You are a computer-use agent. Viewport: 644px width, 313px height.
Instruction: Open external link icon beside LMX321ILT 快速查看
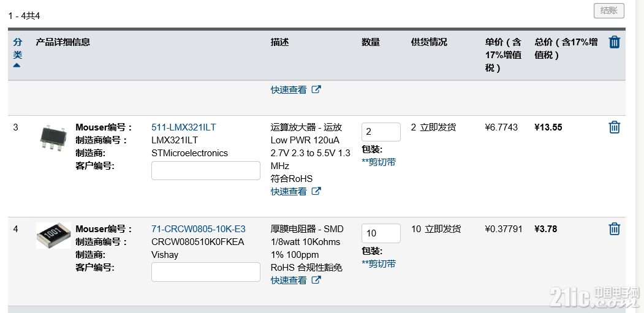[316, 191]
